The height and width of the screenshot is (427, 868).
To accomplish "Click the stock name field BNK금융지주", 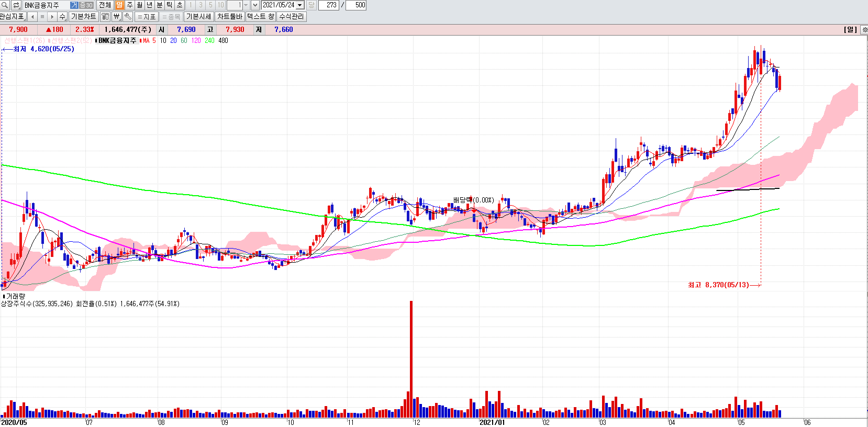I will [46, 5].
